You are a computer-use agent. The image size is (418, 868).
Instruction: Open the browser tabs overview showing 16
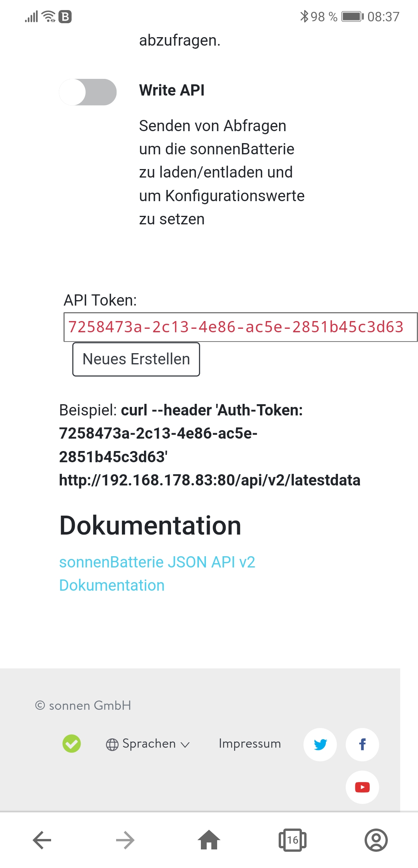coord(293,840)
